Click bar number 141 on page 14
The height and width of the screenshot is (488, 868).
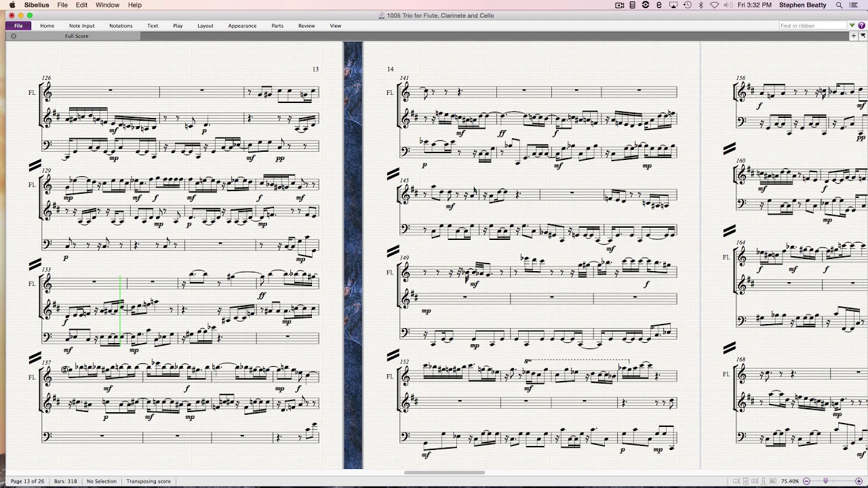point(405,78)
